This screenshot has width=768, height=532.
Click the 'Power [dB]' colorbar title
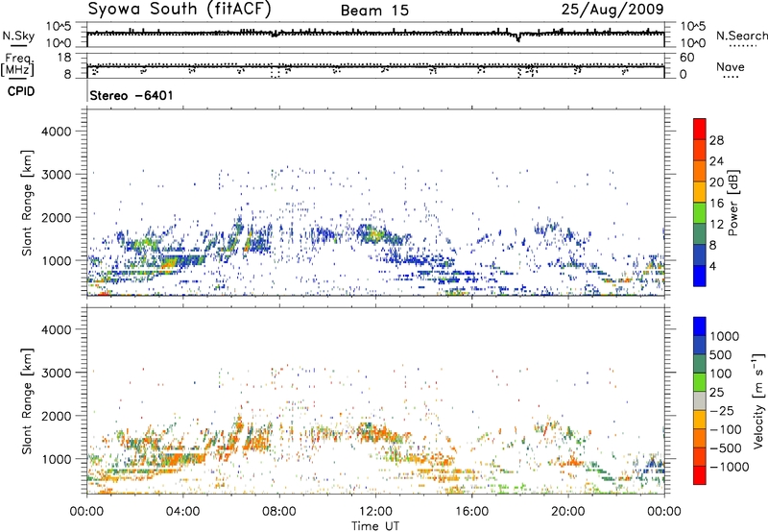click(x=732, y=203)
